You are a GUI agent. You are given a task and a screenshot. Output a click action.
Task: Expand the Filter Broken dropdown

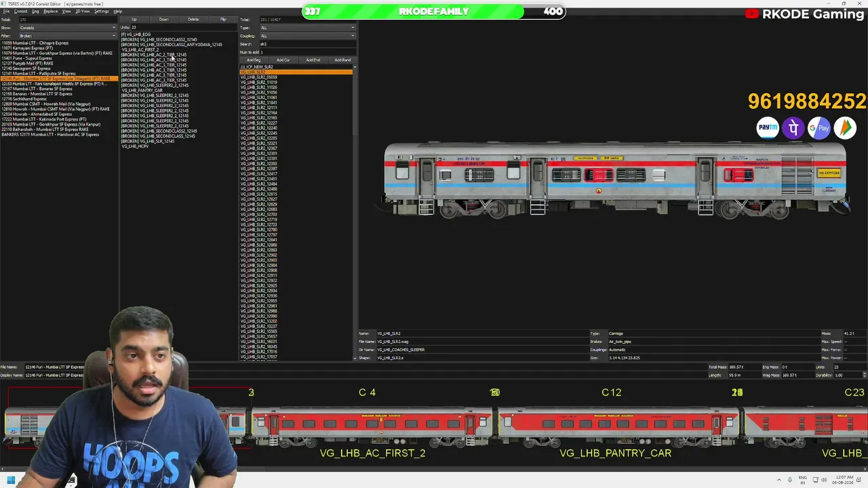point(68,36)
